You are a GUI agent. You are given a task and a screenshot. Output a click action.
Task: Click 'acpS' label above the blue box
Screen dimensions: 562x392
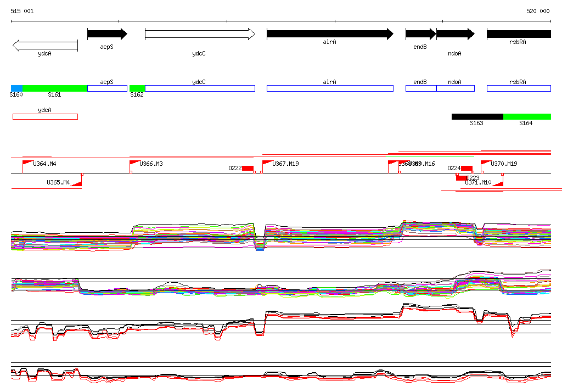(x=107, y=82)
